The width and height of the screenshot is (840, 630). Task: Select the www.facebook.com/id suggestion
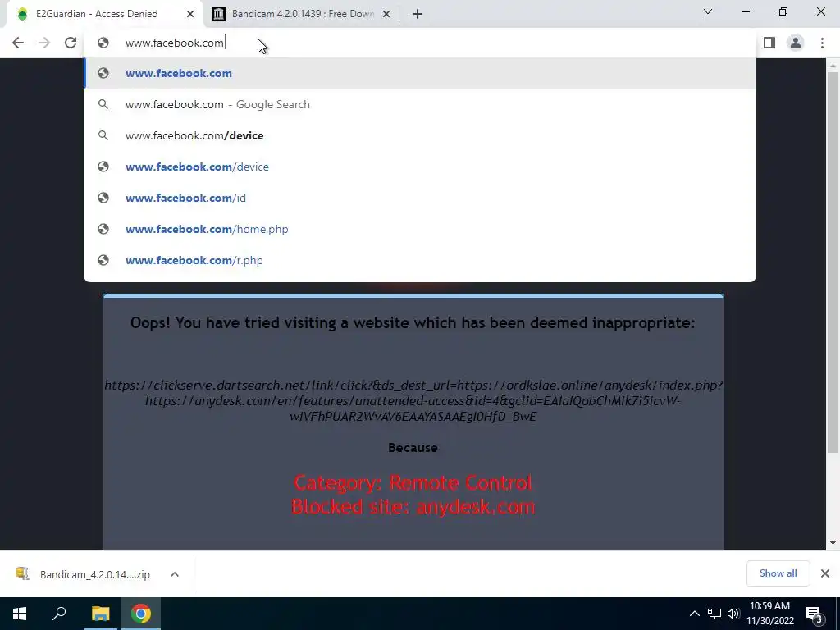click(420, 198)
